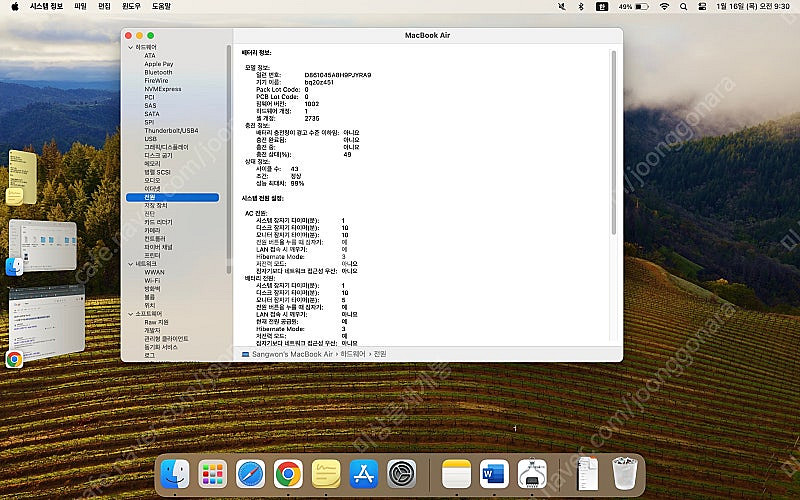Select 메모리 in the sidebar

coord(152,164)
